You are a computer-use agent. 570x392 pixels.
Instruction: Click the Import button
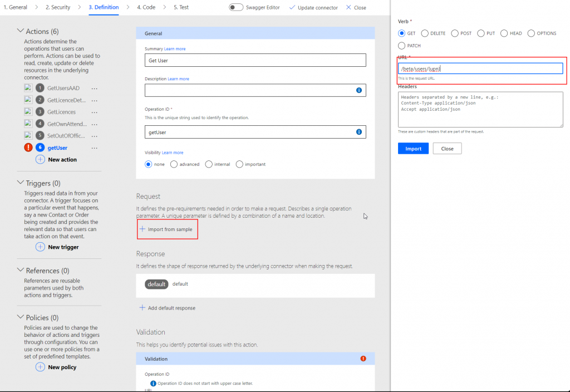(413, 148)
